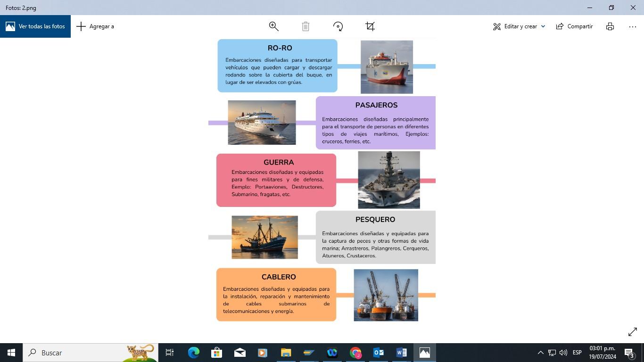Click the active Photos app taskbar icon
Image resolution: width=644 pixels, height=362 pixels.
point(424,353)
